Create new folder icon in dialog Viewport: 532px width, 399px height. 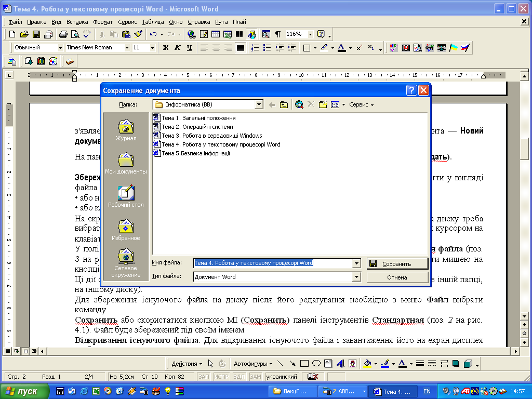coord(323,104)
